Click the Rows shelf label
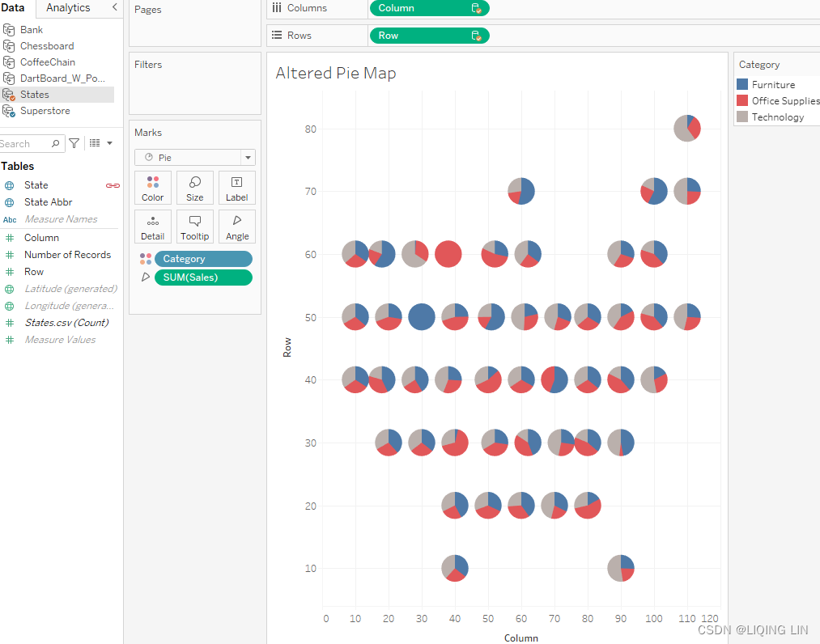Image resolution: width=820 pixels, height=644 pixels. [300, 36]
